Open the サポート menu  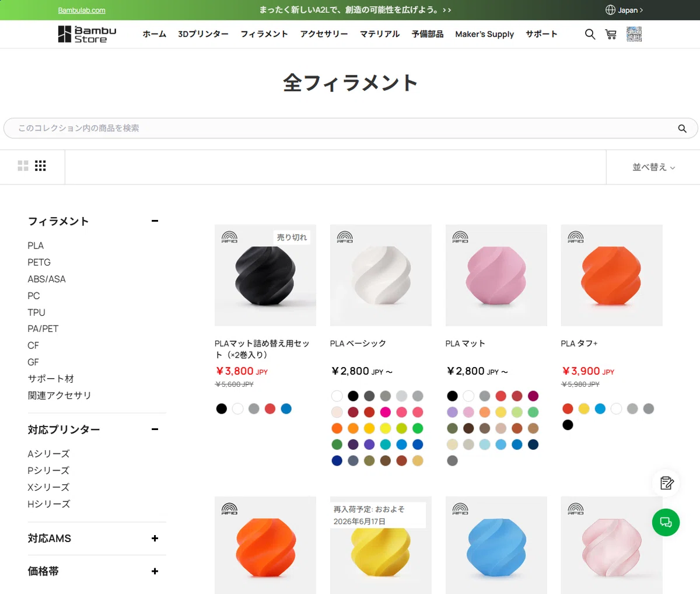click(541, 34)
